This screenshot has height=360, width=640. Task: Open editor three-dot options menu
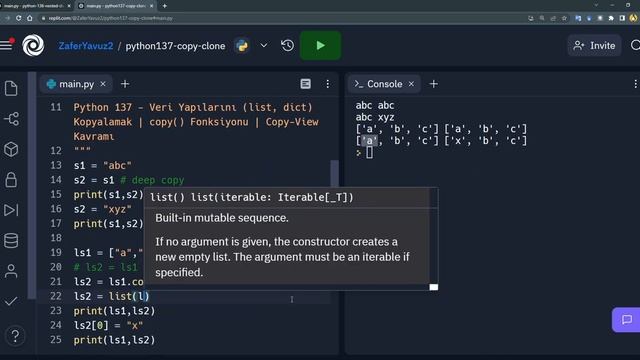click(x=327, y=84)
